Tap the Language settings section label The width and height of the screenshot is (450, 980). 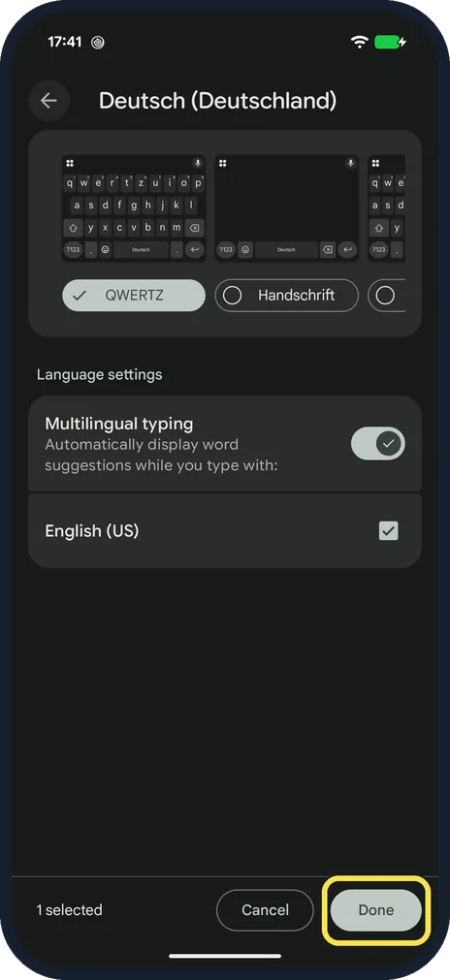pos(99,374)
